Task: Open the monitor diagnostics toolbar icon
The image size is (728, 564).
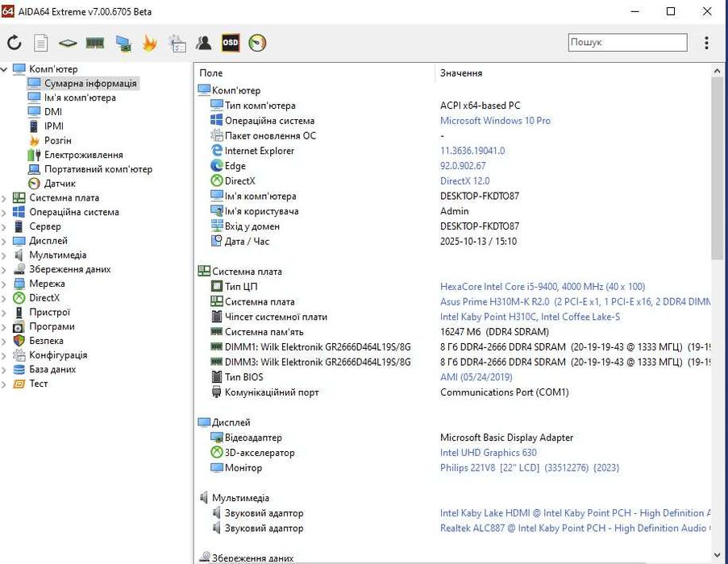Action: tap(123, 44)
